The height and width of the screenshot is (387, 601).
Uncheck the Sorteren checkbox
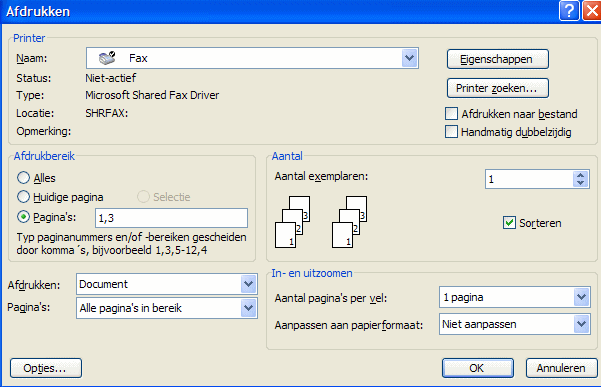509,223
